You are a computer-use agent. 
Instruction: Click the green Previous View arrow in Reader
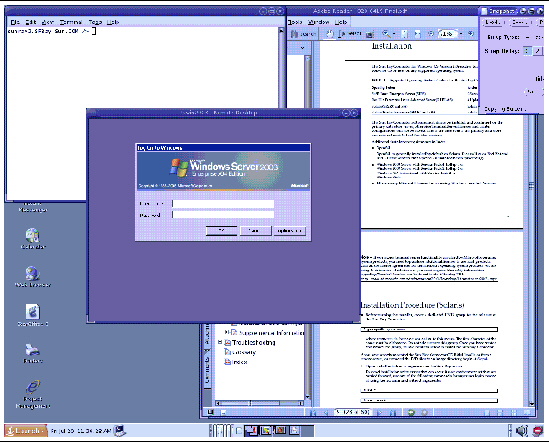coord(411,413)
